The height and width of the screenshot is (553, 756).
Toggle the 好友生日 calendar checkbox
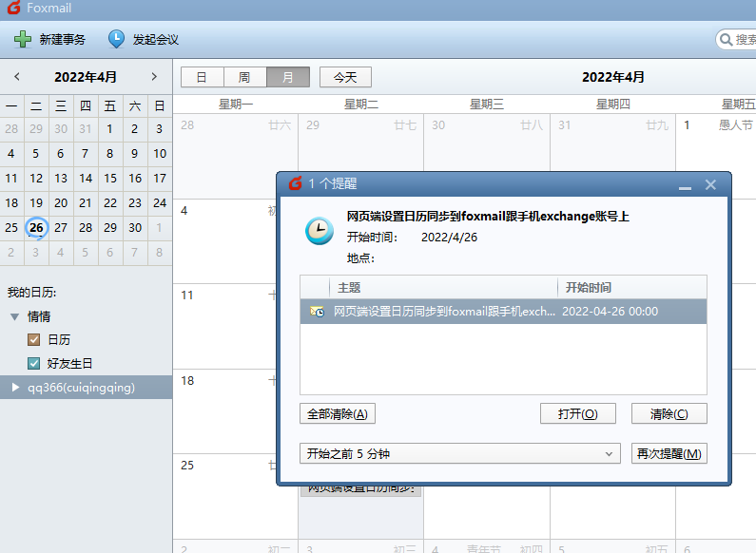[34, 363]
